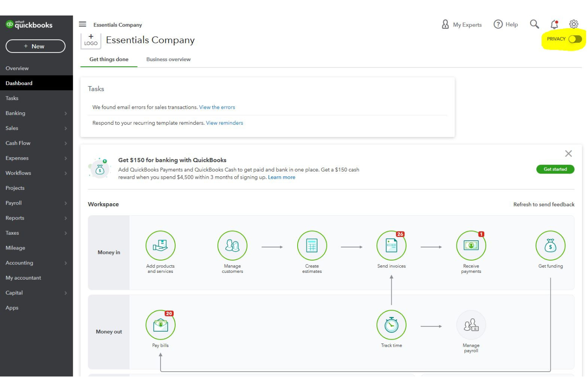Expand the Banking submenu arrow
The height and width of the screenshot is (392, 588).
(x=66, y=114)
